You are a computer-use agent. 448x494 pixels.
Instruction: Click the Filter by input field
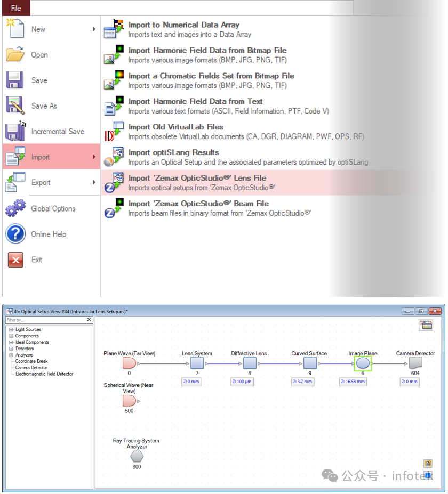click(45, 320)
